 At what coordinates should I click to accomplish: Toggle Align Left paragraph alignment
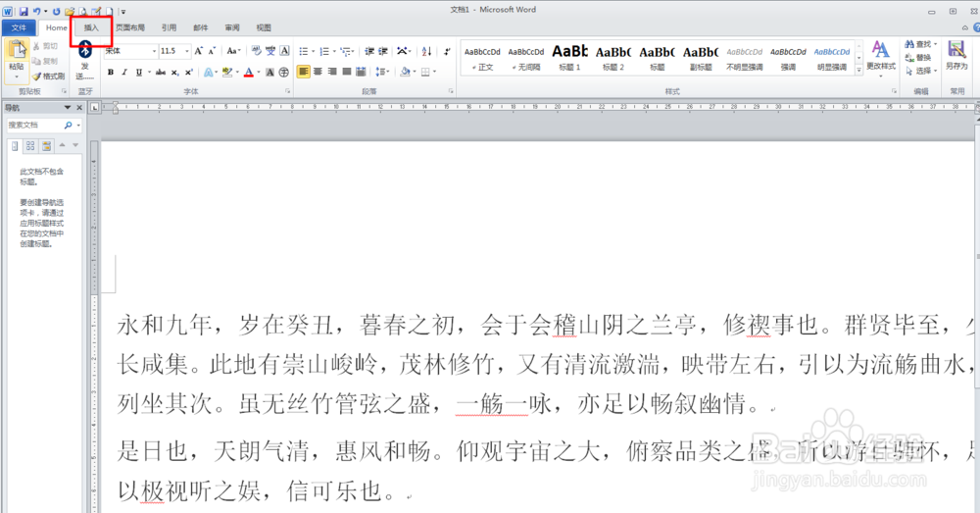[x=303, y=72]
